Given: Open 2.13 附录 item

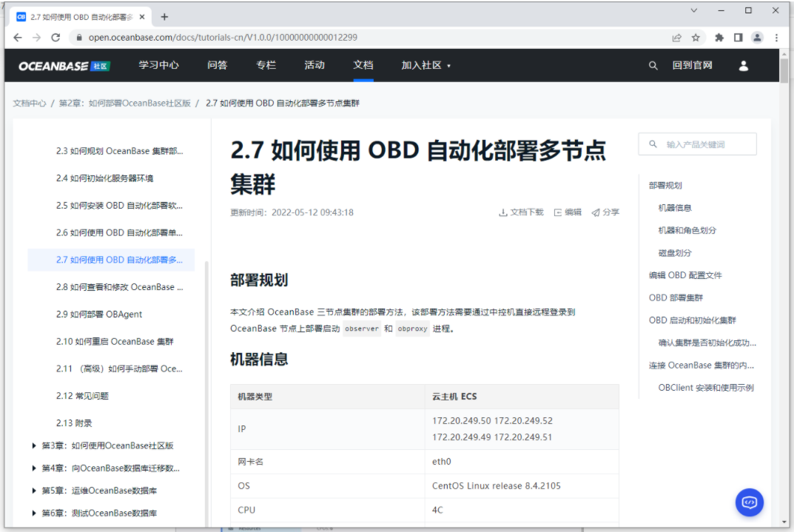Looking at the screenshot, I should [x=74, y=423].
